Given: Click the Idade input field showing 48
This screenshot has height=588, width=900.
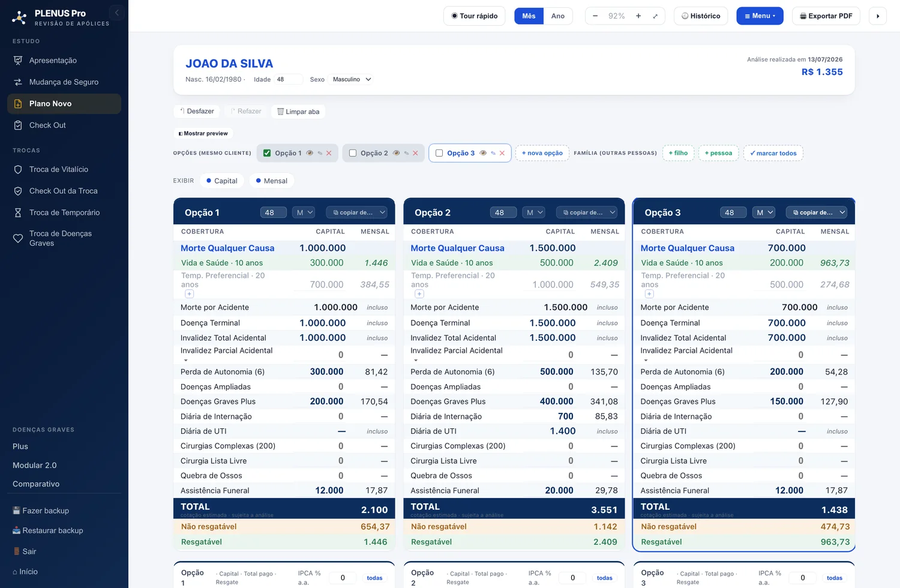Looking at the screenshot, I should (x=288, y=79).
